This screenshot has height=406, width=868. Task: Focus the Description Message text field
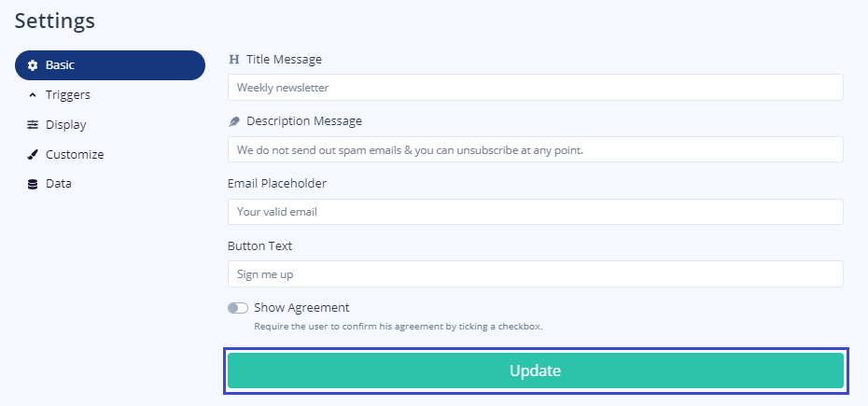(535, 149)
